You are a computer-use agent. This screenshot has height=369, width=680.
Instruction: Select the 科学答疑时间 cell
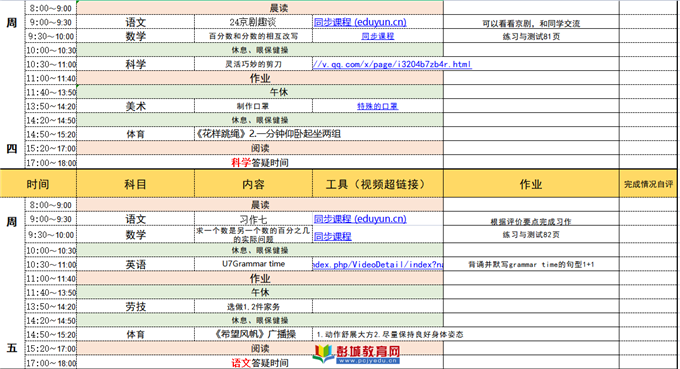coord(260,163)
